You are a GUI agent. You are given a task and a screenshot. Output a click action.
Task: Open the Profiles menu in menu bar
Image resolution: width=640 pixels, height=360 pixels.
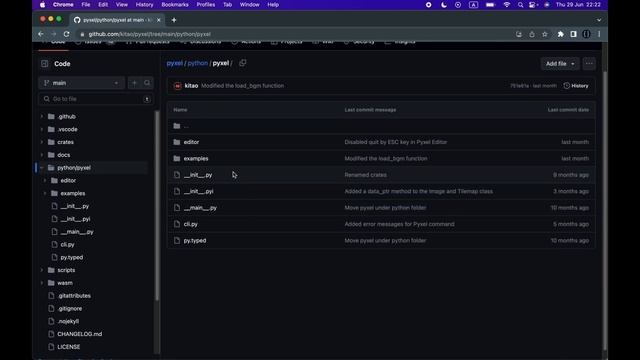tap(206, 5)
